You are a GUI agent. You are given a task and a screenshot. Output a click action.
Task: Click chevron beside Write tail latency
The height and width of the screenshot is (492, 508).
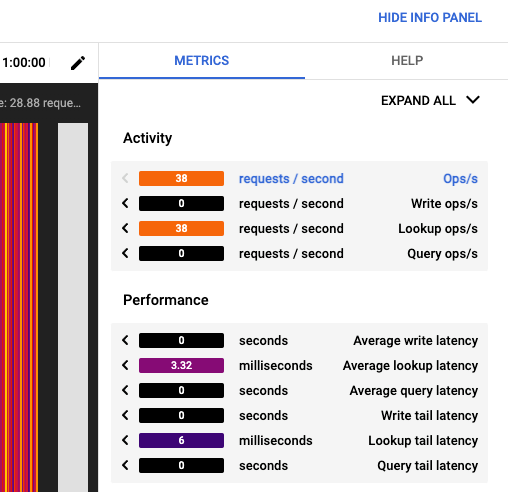tap(125, 415)
